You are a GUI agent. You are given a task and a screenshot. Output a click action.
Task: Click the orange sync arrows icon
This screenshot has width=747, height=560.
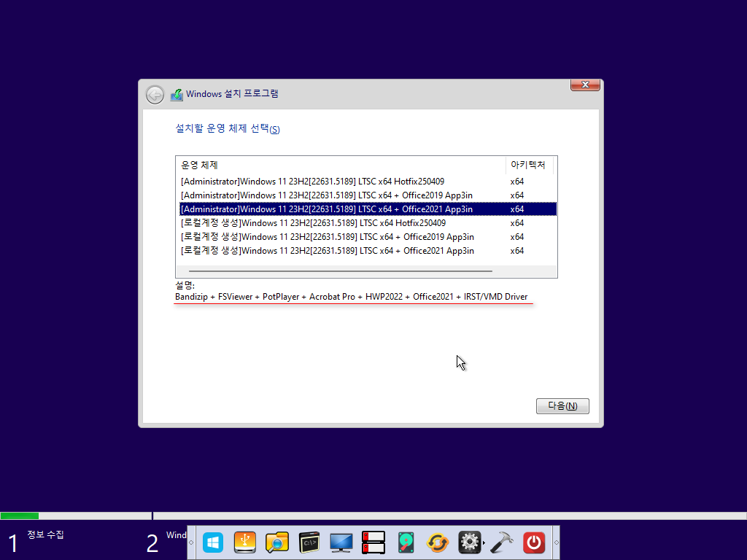pos(438,542)
